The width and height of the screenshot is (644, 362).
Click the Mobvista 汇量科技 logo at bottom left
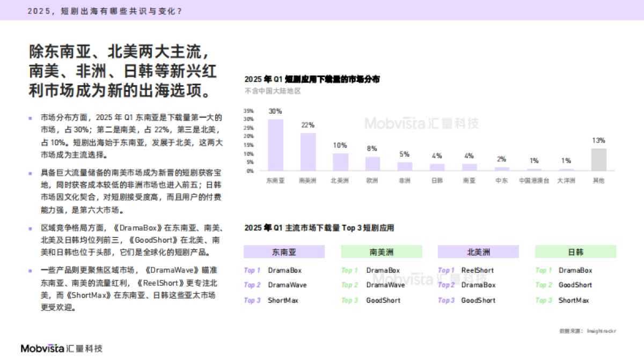click(x=61, y=348)
